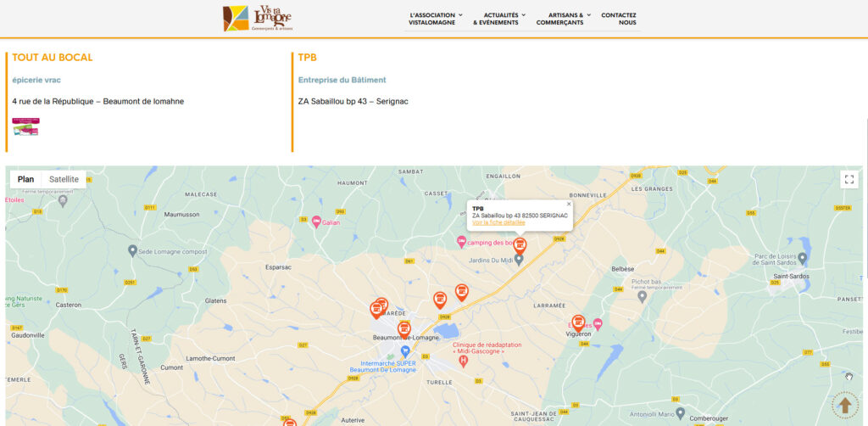Select the Jardins Du Midi grey pin

(x=519, y=260)
